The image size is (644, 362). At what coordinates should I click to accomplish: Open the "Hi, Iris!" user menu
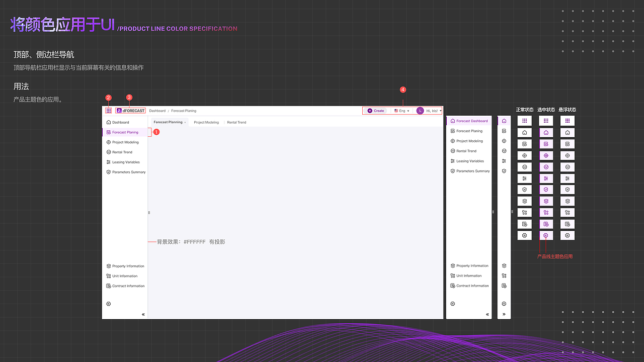click(x=429, y=111)
